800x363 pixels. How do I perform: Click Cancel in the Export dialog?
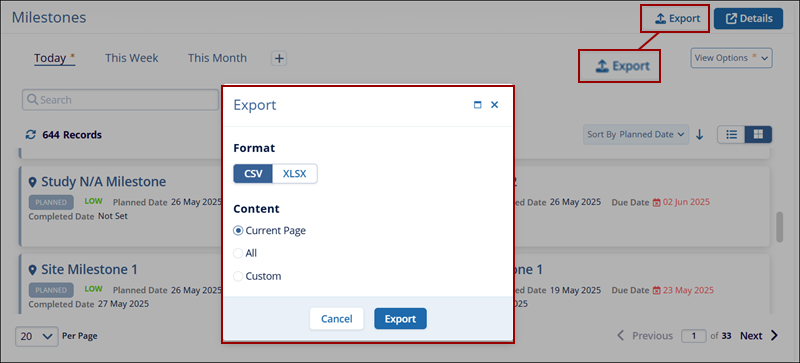(336, 319)
